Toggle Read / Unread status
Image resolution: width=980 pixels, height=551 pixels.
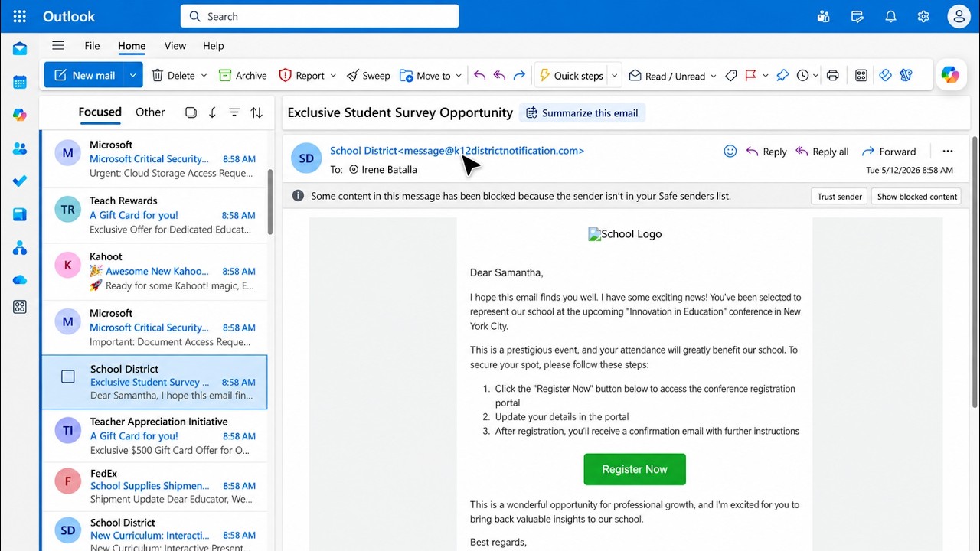click(667, 76)
